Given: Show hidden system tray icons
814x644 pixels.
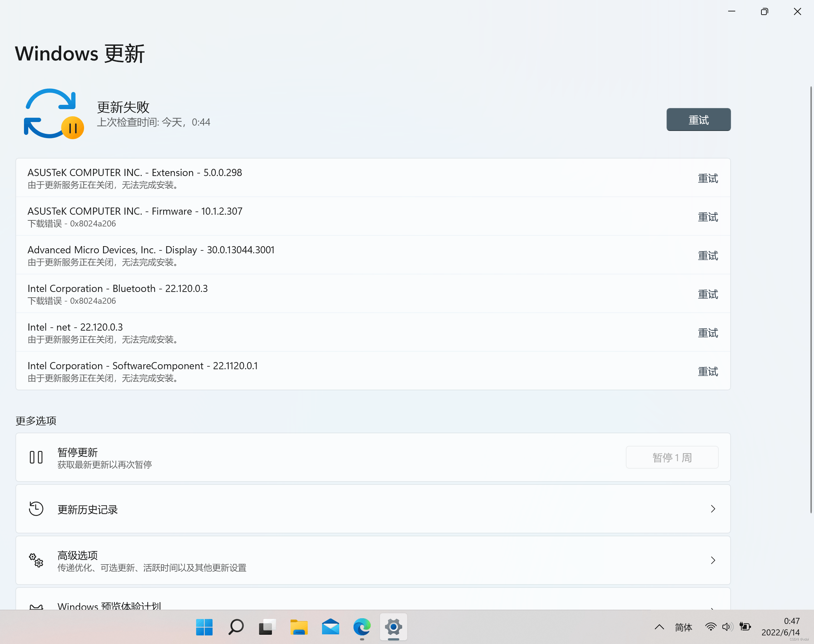Looking at the screenshot, I should pyautogui.click(x=659, y=627).
